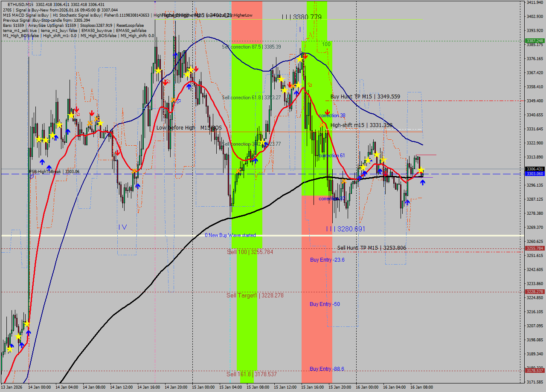The image size is (546, 392).
Task: Select the Sell 161.8 level label
Action: (251, 374)
